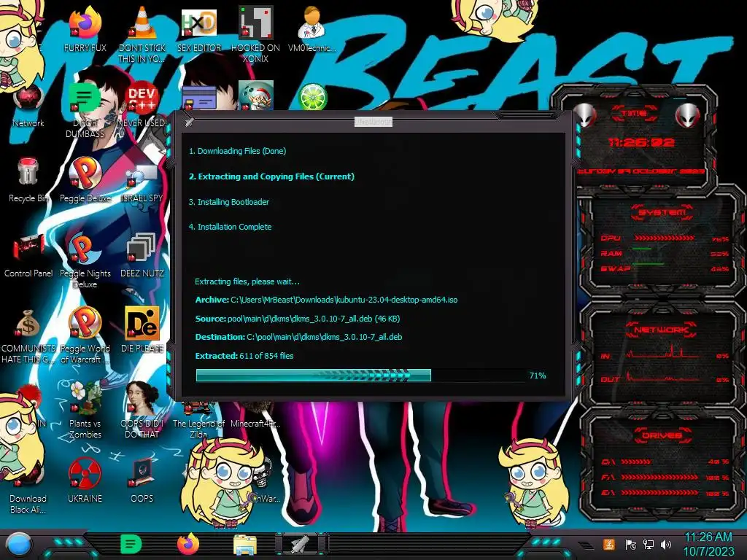The height and width of the screenshot is (560, 747).
Task: Launch Peggle World of Warcraft shortcut
Action: pos(85,335)
